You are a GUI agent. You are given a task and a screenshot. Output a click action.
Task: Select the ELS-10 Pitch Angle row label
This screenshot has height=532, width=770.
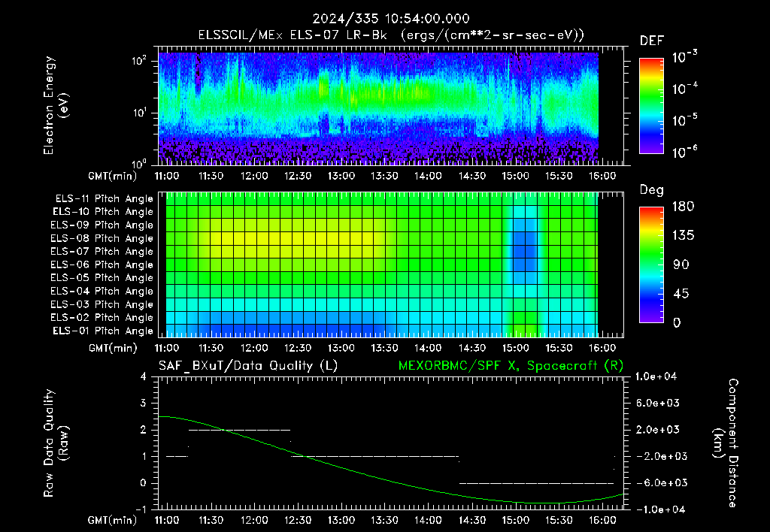click(103, 212)
